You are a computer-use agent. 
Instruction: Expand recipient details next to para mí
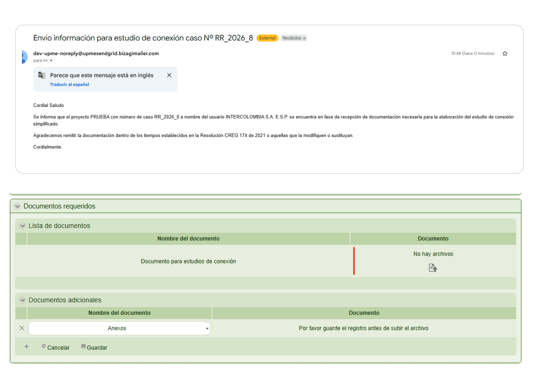point(51,61)
